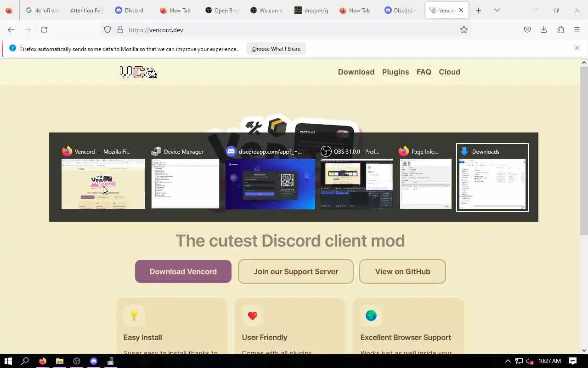The image size is (588, 368).
Task: Open the Firefox downloads panel
Action: [544, 30]
